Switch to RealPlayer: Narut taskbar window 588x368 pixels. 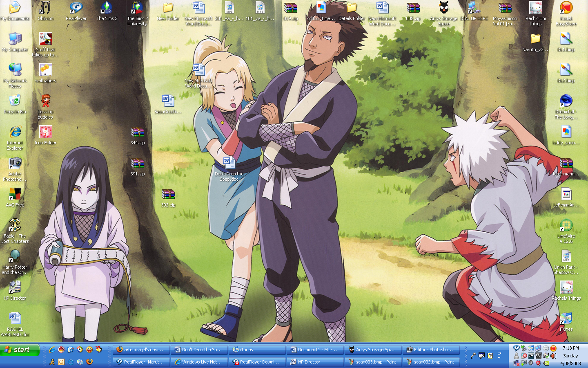(141, 362)
